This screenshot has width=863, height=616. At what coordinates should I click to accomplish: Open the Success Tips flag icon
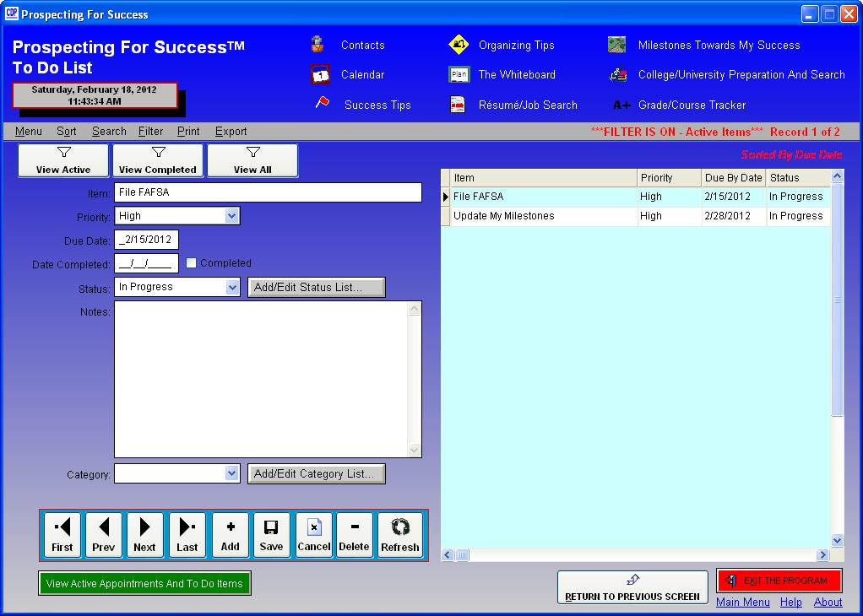(x=323, y=103)
